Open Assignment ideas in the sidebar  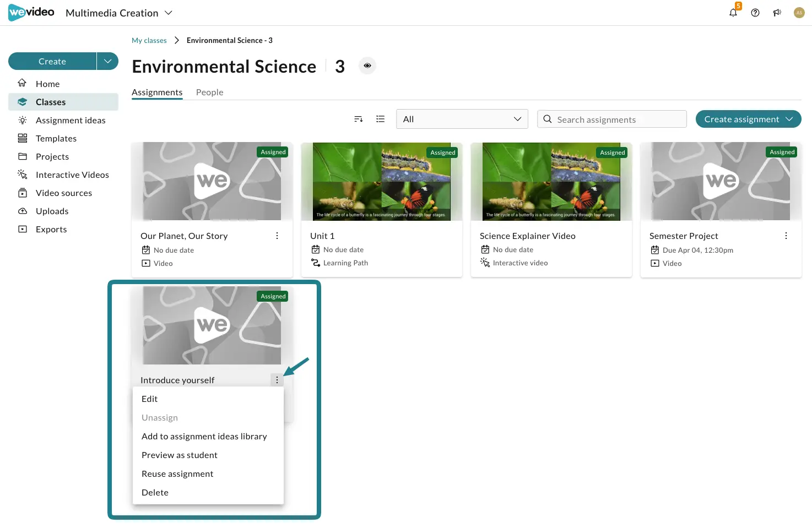coord(63,120)
